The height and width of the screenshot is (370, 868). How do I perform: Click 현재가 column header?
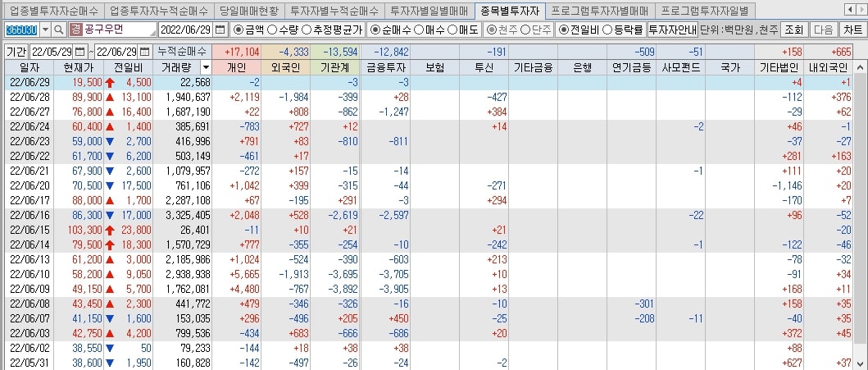click(79, 68)
